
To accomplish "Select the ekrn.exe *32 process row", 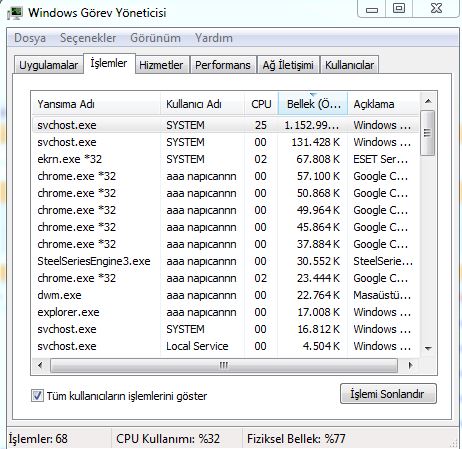I will click(x=225, y=159).
